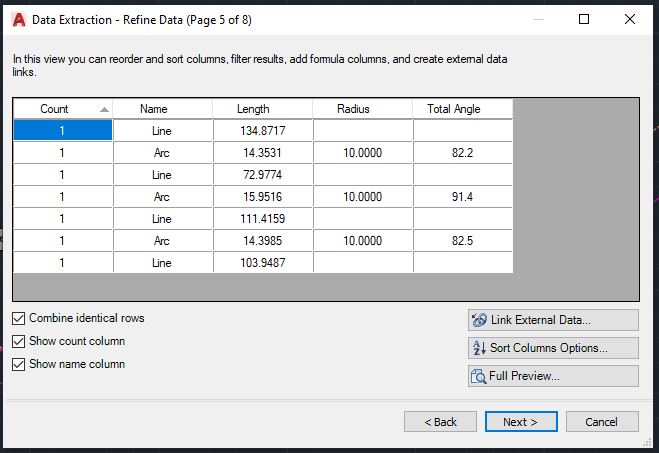
Task: Click the Sort Columns Options icon
Action: pyautogui.click(x=478, y=348)
